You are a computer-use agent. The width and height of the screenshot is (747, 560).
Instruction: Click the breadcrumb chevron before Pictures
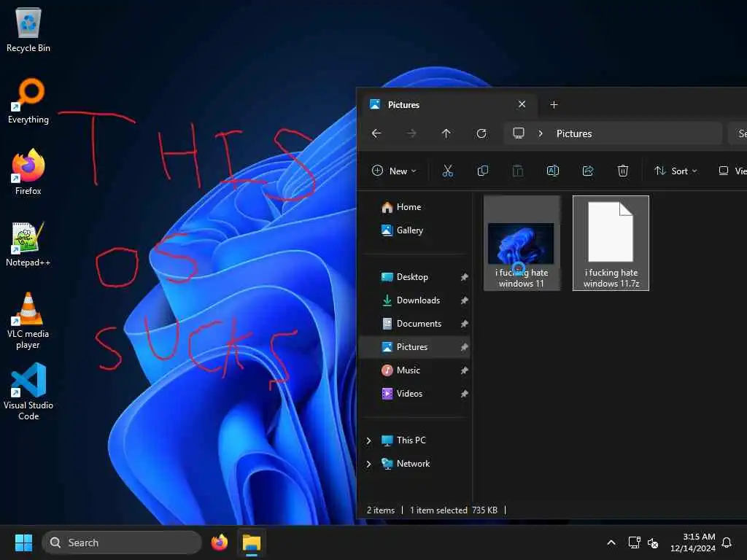[x=541, y=133]
